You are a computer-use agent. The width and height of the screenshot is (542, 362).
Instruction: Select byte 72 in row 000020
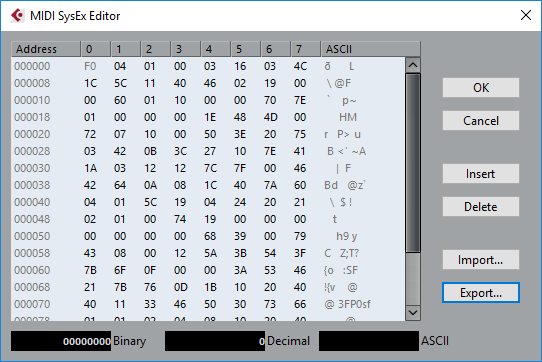tap(90, 134)
